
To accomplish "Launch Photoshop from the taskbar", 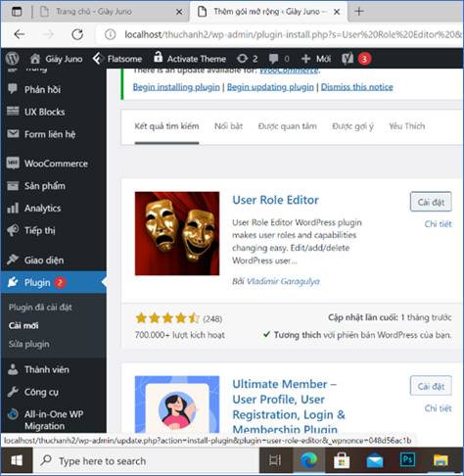I will [407, 460].
